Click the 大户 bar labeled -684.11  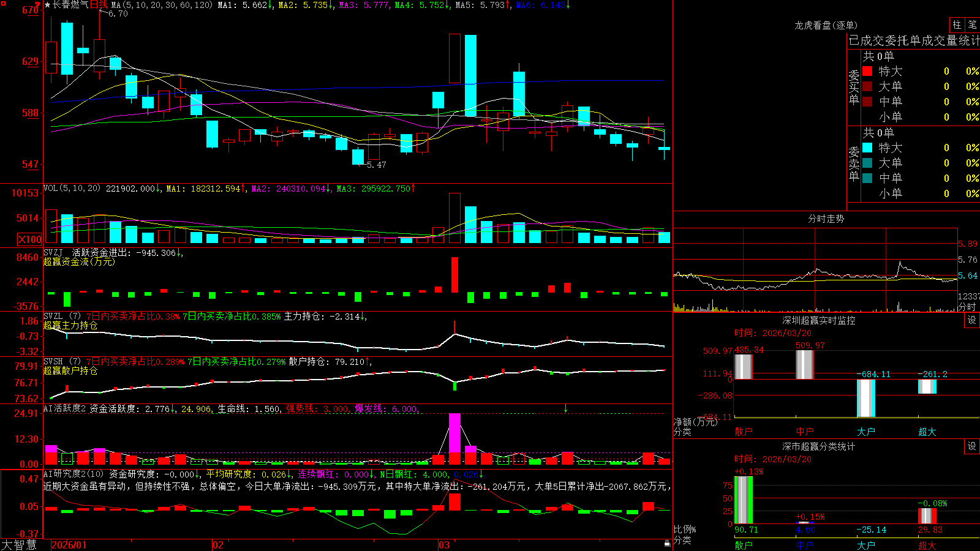(865, 398)
